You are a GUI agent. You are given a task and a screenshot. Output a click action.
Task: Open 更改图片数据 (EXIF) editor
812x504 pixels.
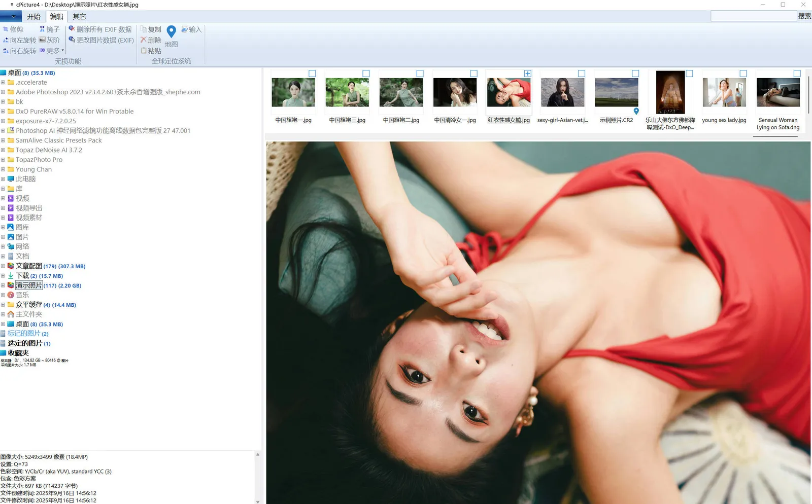pyautogui.click(x=72, y=40)
